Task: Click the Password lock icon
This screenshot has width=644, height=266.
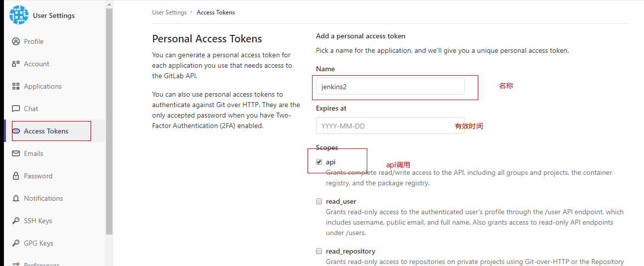Action: tap(16, 176)
